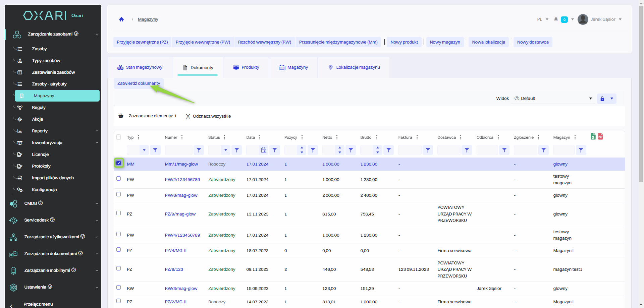Switch to the Stan magazynowy tab
This screenshot has height=308, width=644.
pos(140,67)
